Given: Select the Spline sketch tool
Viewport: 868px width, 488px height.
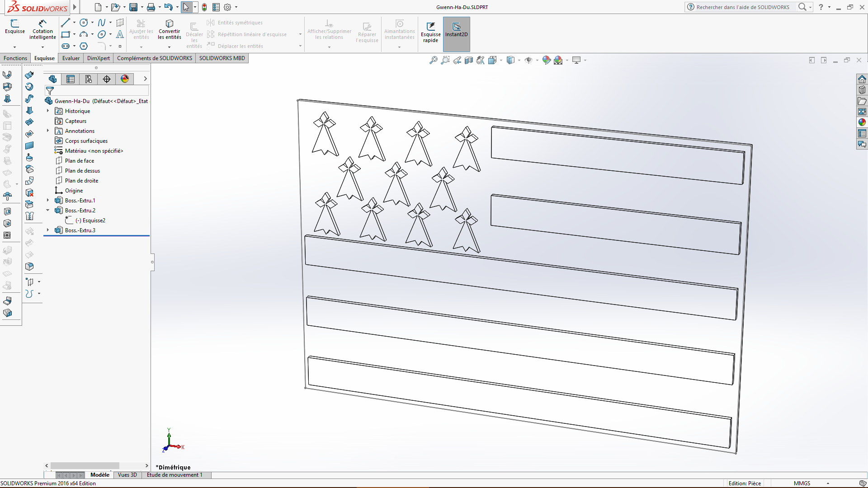Looking at the screenshot, I should point(102,23).
